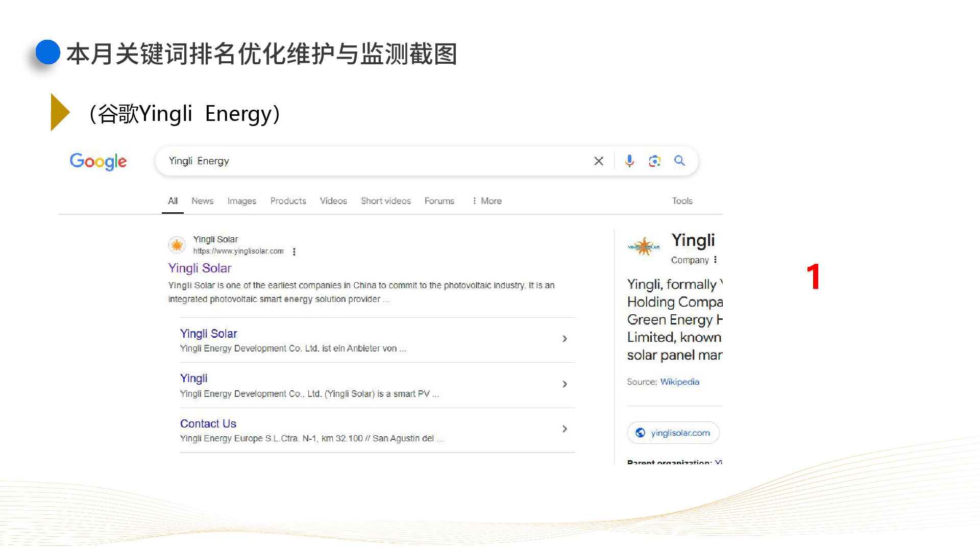Click the Yingli knowledge panel title
Image resolution: width=980 pixels, height=551 pixels.
point(693,240)
